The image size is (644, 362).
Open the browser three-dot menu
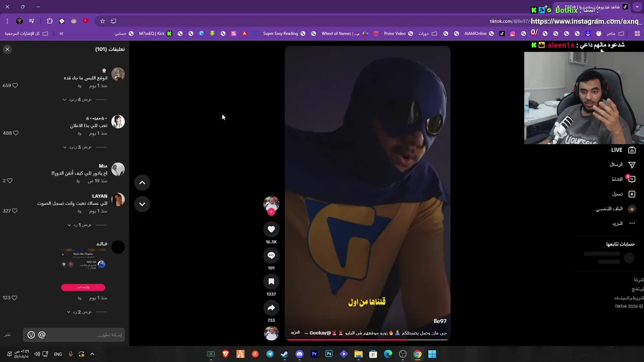(7, 21)
